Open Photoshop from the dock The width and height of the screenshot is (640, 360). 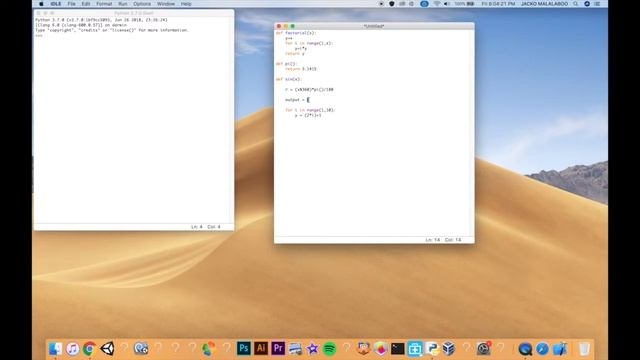(244, 349)
